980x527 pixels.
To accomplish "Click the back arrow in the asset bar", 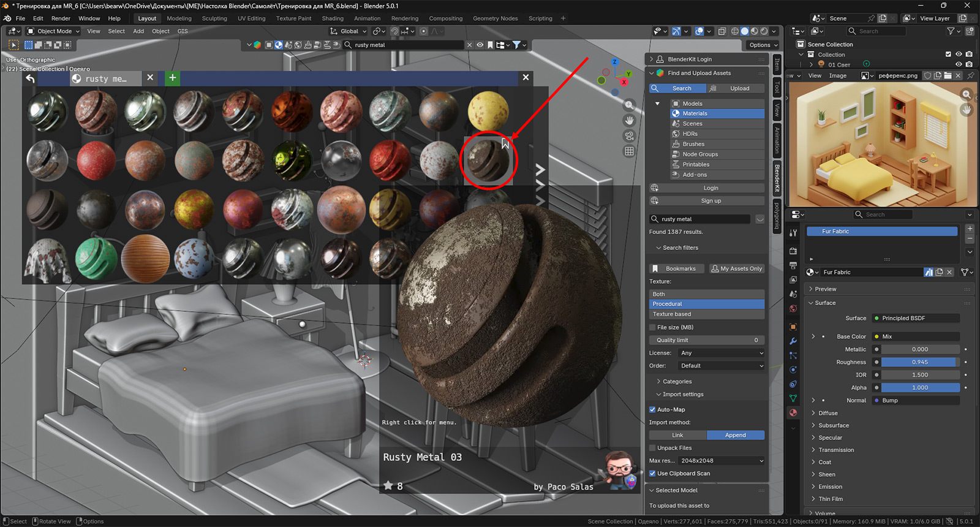I will coord(30,78).
